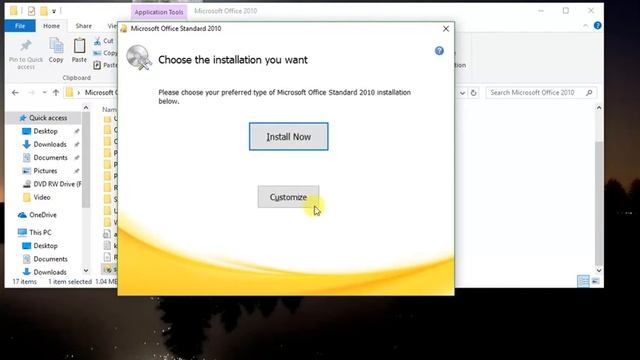This screenshot has width=640, height=360.
Task: Go up one folder level arrow
Action: (56, 93)
